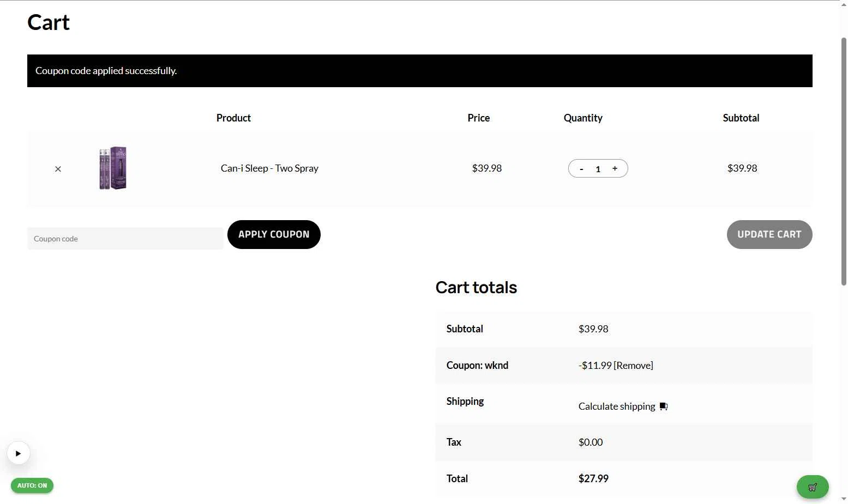
Task: Decrease quantity with the minus button
Action: pos(581,169)
